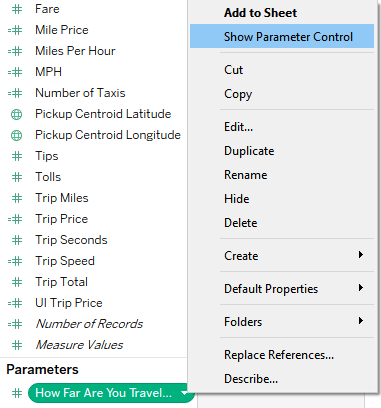The image size is (381, 408).
Task: Click the number icon next to Fare
Action: (x=17, y=9)
